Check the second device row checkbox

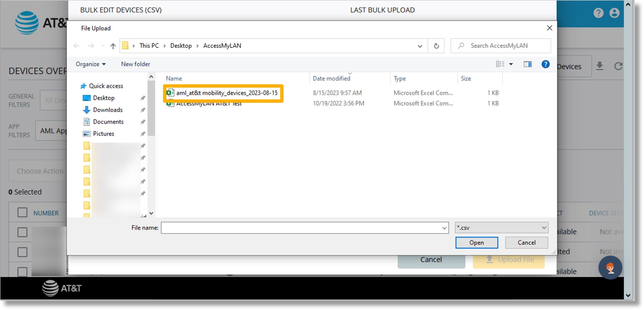pyautogui.click(x=22, y=252)
